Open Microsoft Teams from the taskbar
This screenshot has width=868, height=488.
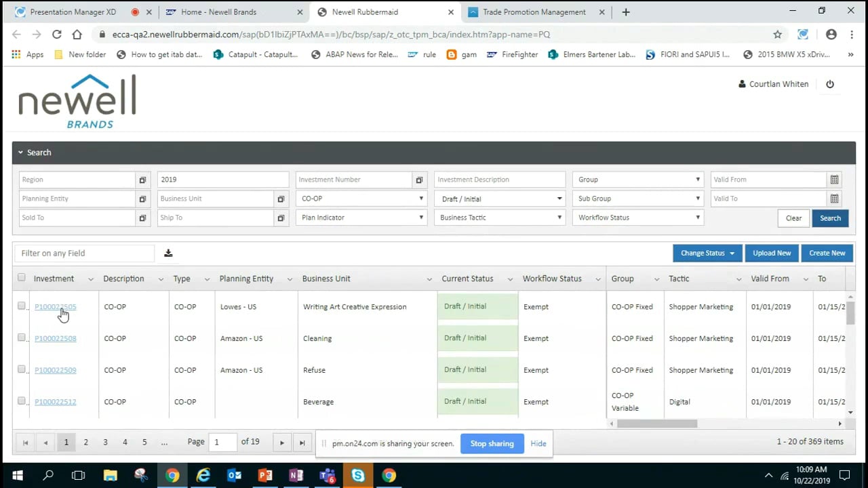click(x=327, y=475)
